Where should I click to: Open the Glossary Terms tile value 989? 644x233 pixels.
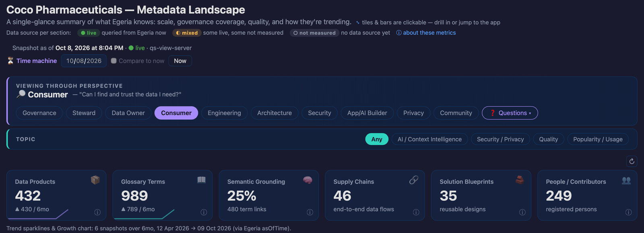[134, 196]
